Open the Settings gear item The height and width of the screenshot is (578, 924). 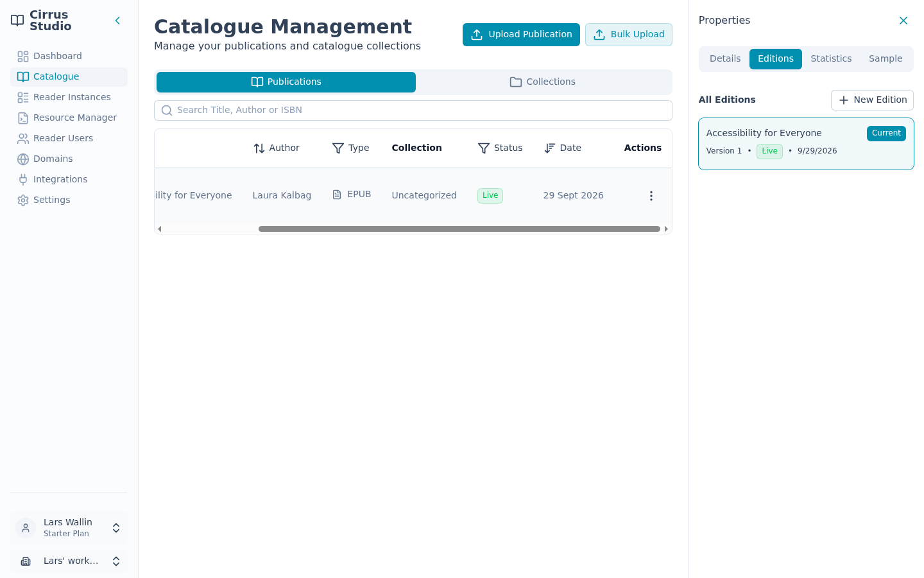click(69, 200)
